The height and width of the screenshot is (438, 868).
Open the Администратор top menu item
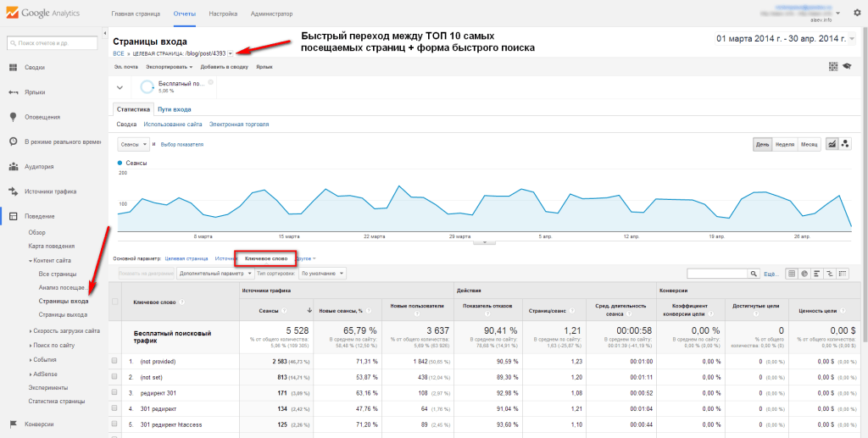[272, 14]
